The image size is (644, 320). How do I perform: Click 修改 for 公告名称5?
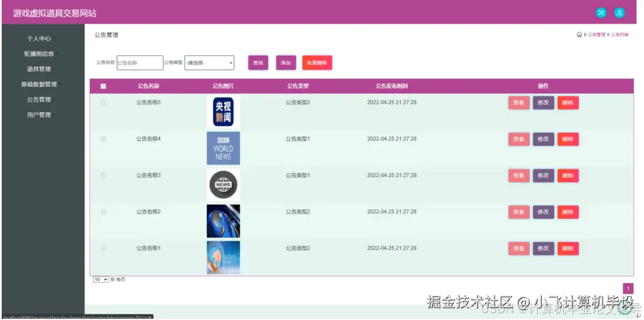point(544,103)
